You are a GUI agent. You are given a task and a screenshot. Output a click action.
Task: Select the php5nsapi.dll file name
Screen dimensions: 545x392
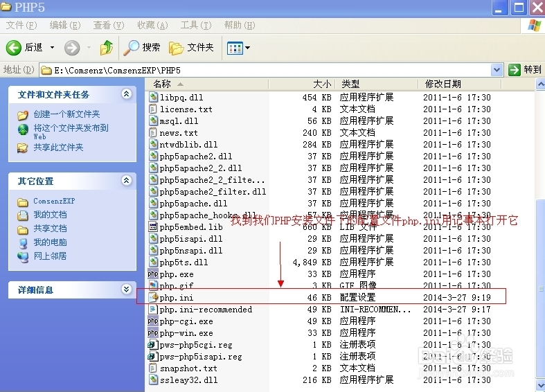click(x=191, y=251)
